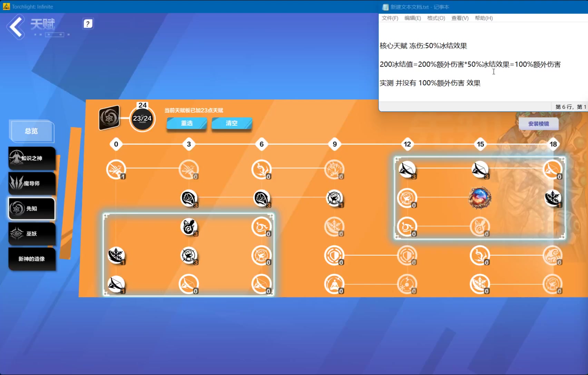Switch to the 知识之神 talent tab

pyautogui.click(x=31, y=158)
